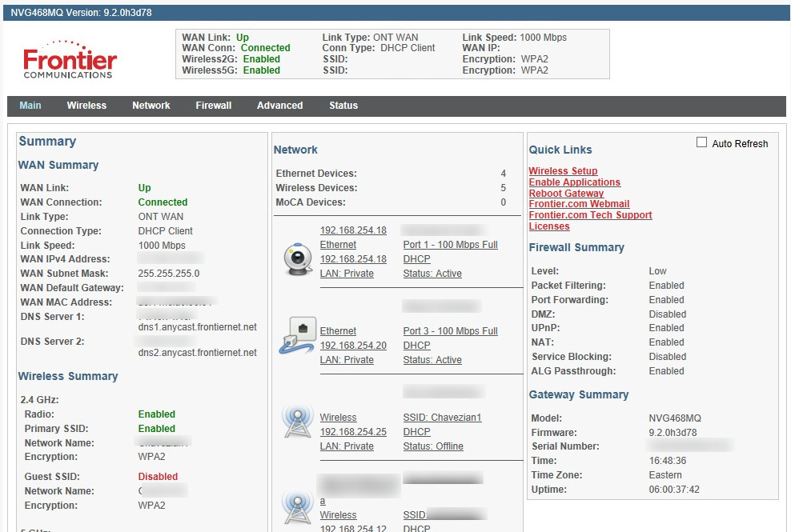The image size is (791, 532).
Task: Open the Licenses link
Action: tap(549, 226)
